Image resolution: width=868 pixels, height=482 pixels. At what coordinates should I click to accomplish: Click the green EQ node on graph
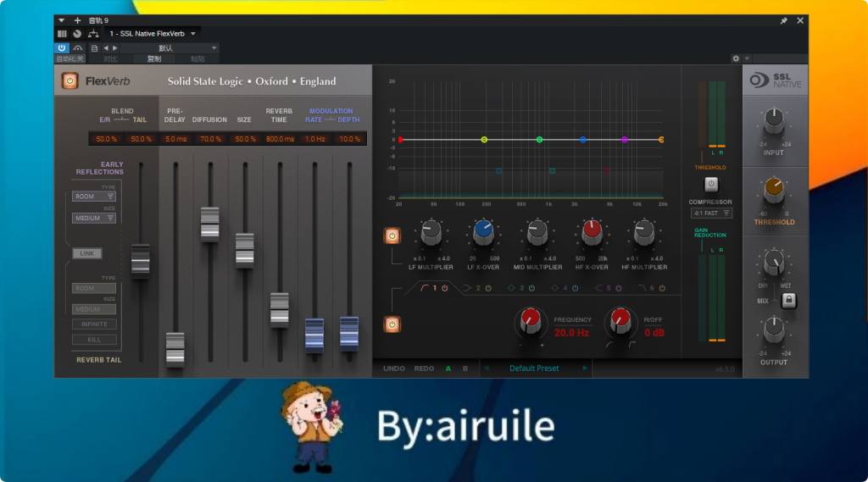[x=539, y=140]
